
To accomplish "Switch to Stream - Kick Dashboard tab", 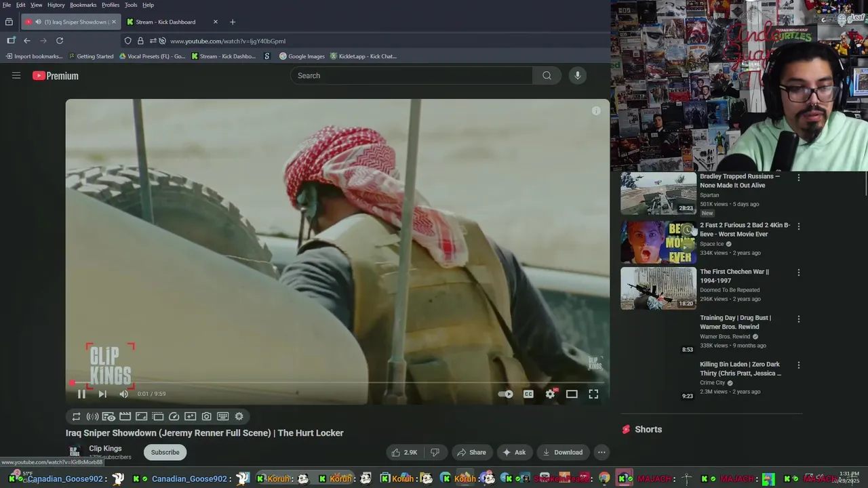I will (x=173, y=22).
